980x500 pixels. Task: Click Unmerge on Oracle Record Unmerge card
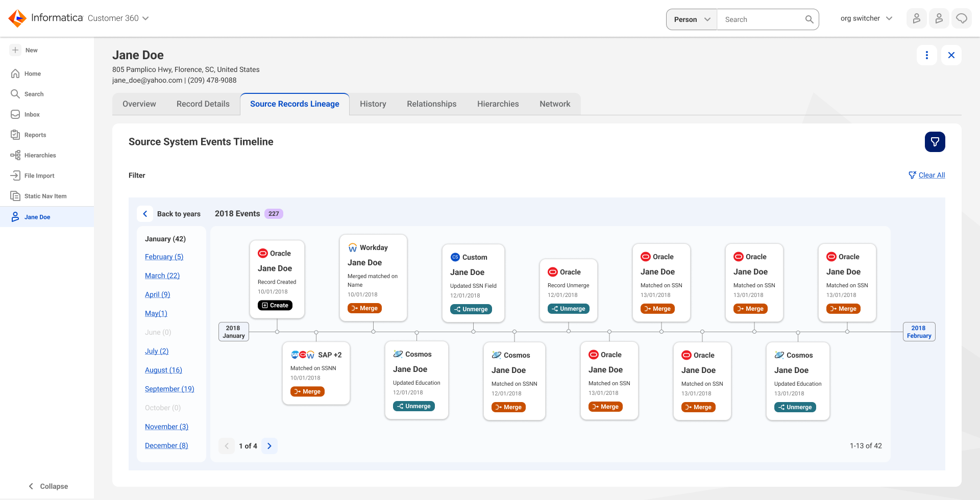pyautogui.click(x=569, y=309)
